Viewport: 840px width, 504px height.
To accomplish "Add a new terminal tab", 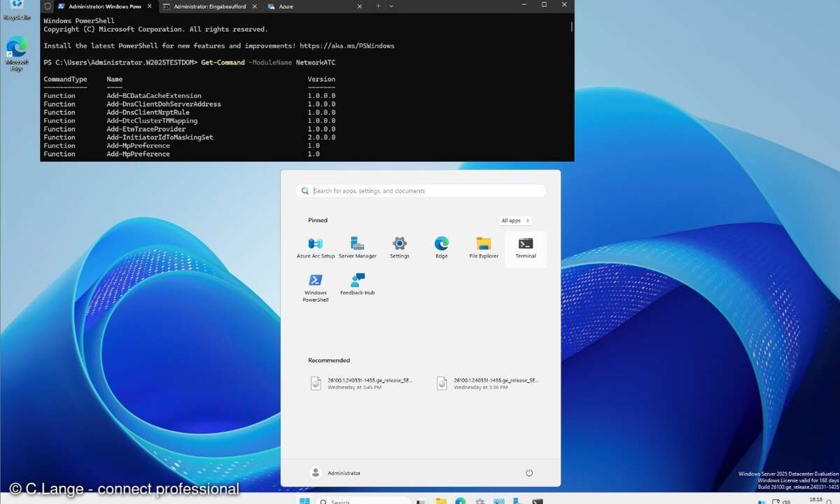I will 378,6.
